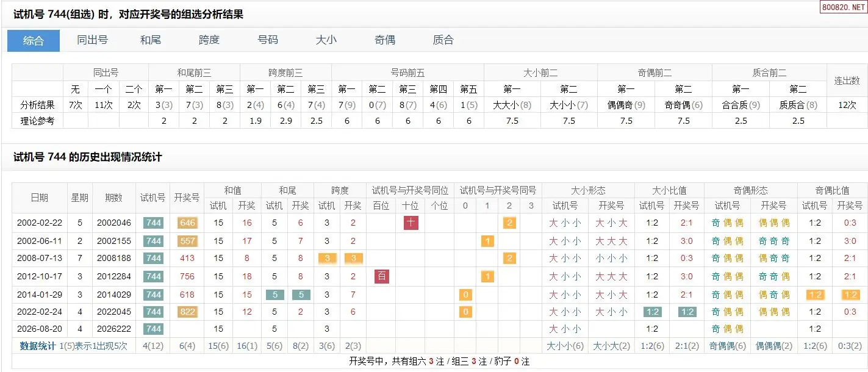Click period number 2008188
868x372 pixels.
click(x=114, y=258)
